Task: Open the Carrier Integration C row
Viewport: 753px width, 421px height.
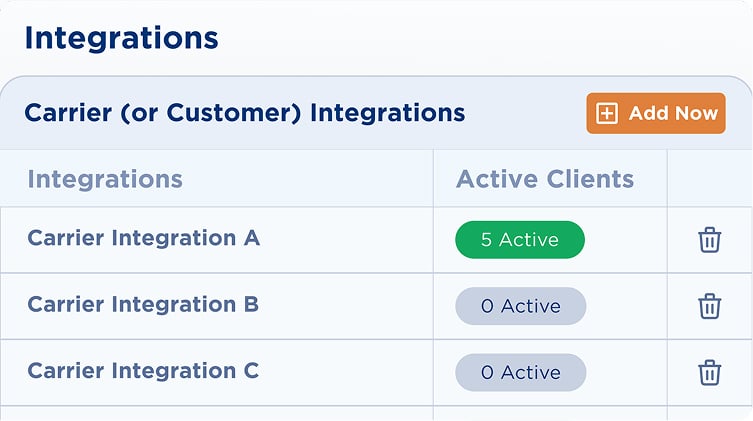Action: [143, 370]
